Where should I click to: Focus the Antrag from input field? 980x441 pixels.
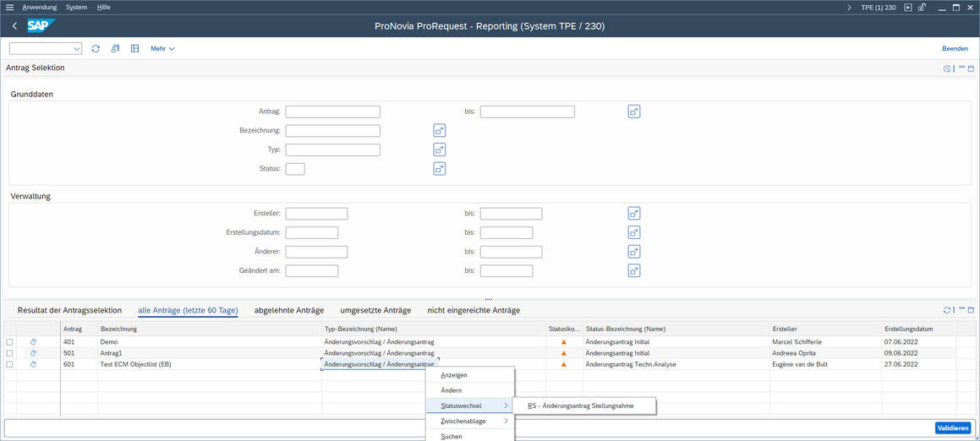click(x=332, y=112)
